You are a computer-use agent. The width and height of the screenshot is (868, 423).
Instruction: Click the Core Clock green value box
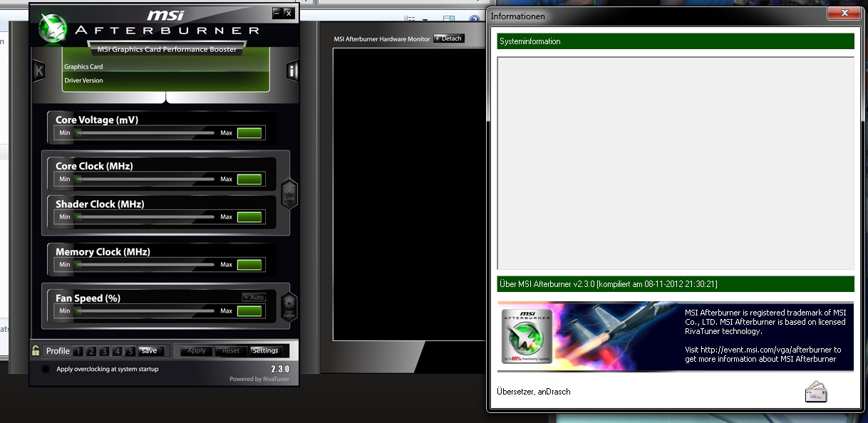tap(249, 179)
